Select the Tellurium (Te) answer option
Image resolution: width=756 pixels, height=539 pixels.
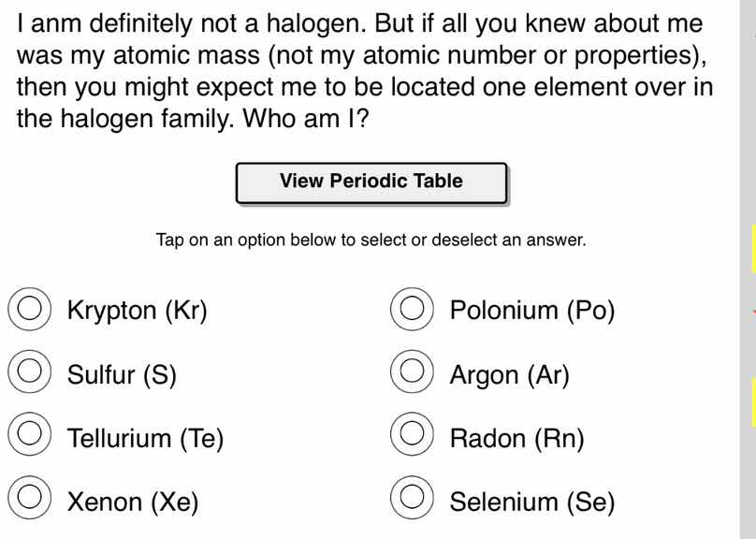(x=29, y=436)
